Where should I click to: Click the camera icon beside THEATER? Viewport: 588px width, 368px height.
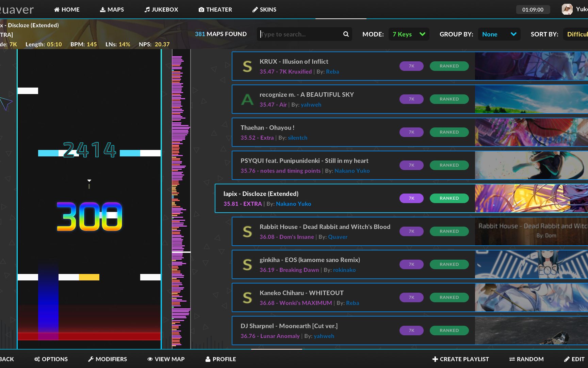[x=201, y=10]
